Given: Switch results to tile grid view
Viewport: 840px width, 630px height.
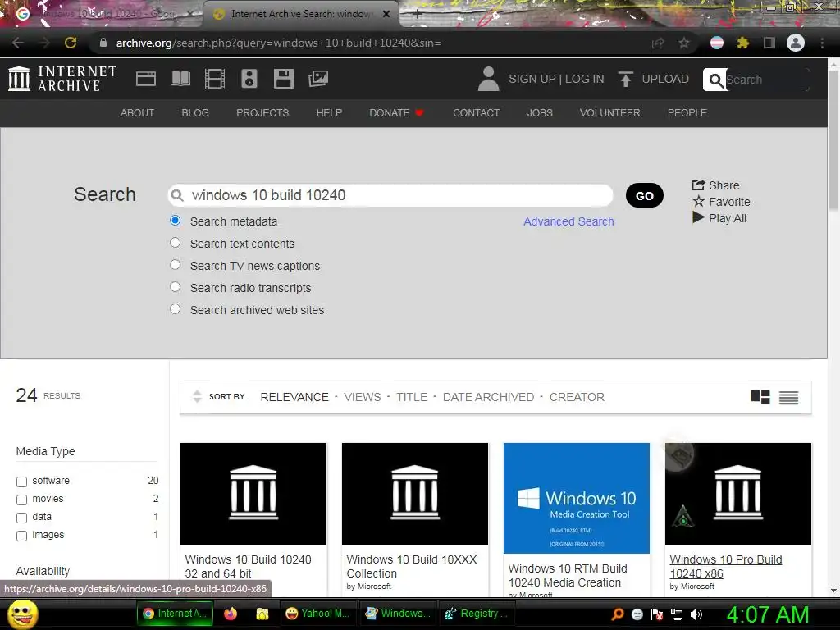Looking at the screenshot, I should click(760, 397).
